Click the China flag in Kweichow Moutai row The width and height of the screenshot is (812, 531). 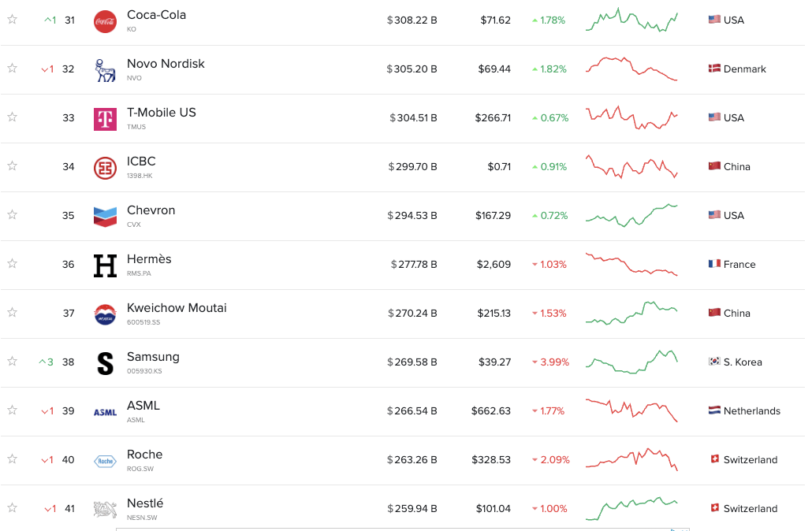coord(714,313)
